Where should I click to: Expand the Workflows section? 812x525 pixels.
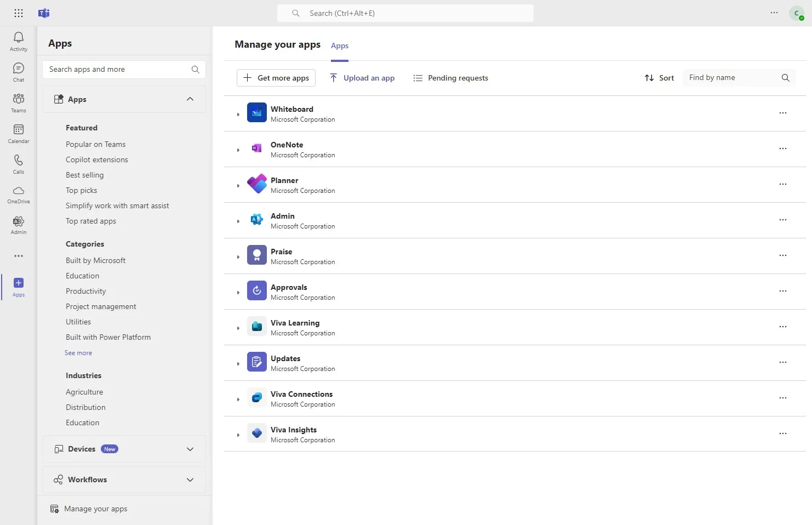pos(190,480)
